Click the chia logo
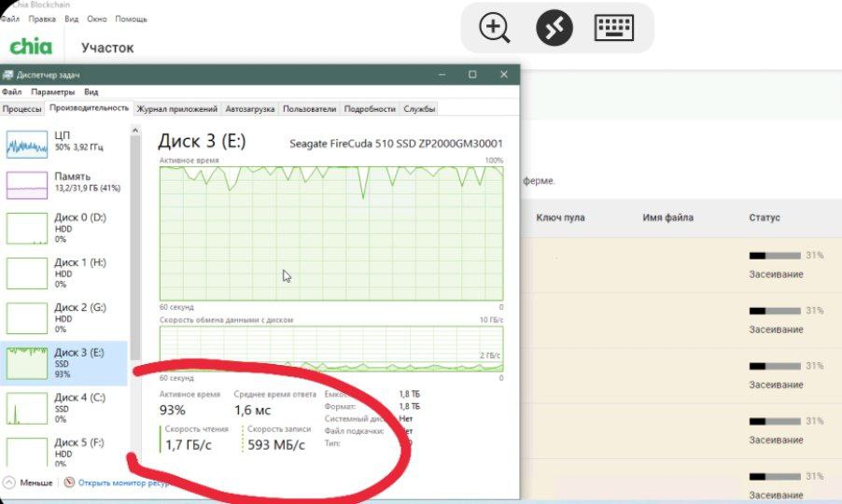842x504 pixels. pos(31,47)
